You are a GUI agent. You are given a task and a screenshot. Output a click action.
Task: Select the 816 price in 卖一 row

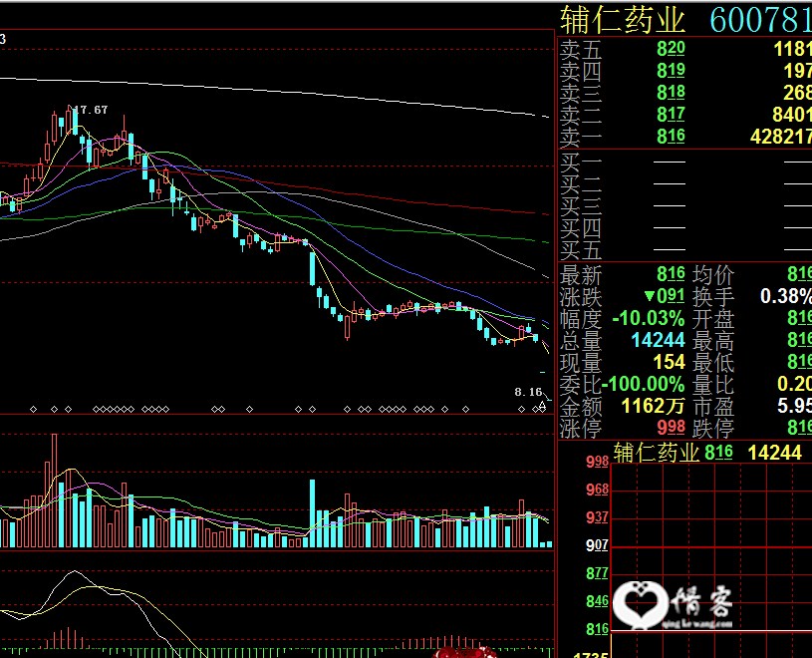pos(671,136)
